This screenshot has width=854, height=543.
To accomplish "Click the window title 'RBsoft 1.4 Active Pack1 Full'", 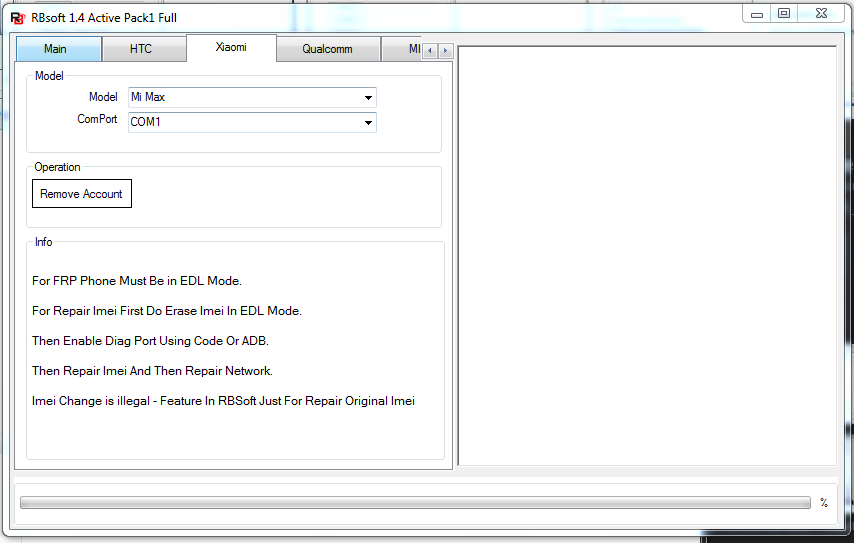I will [103, 18].
